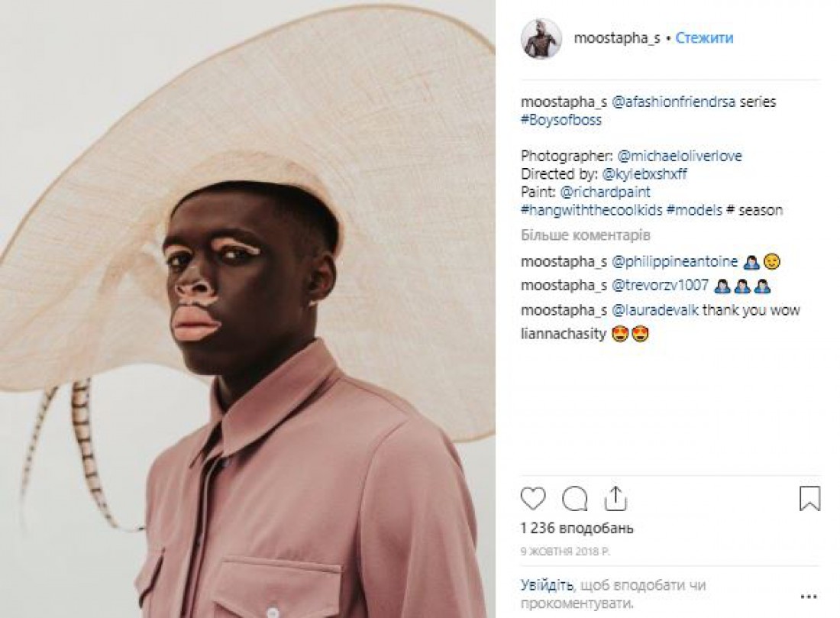Open the #models hashtag
The width and height of the screenshot is (840, 618).
pos(694,210)
